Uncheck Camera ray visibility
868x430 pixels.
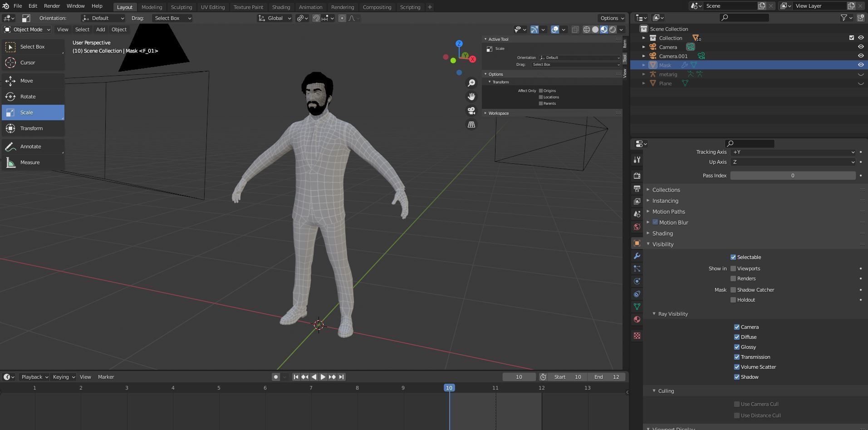[736, 327]
